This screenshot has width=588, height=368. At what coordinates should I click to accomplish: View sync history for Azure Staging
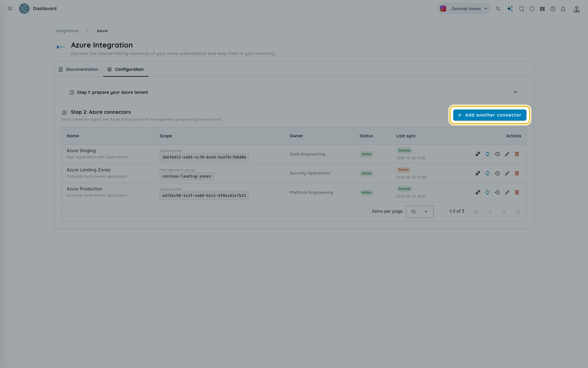coord(497,154)
